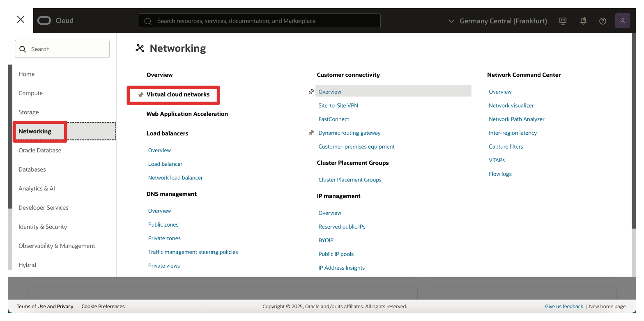Click the Oracle Cloud logo
The image size is (644, 321).
click(44, 21)
